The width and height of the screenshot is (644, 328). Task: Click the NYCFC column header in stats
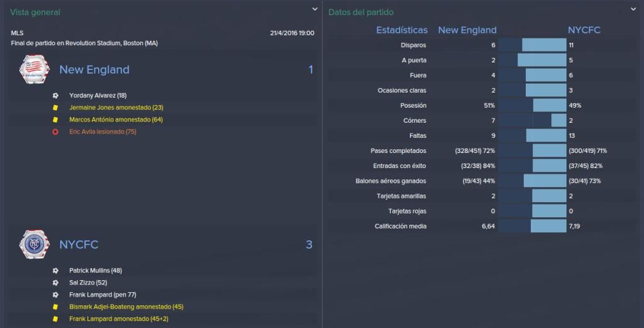coord(584,30)
